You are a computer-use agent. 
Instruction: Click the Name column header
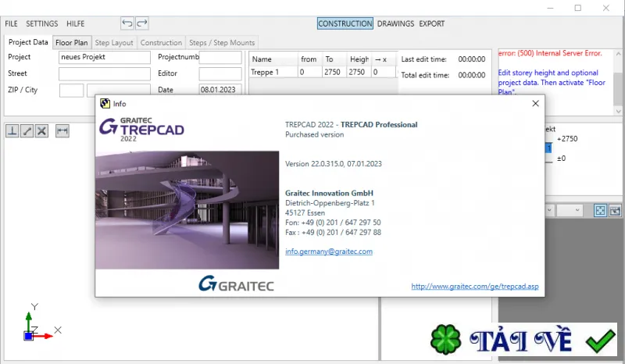coord(273,59)
